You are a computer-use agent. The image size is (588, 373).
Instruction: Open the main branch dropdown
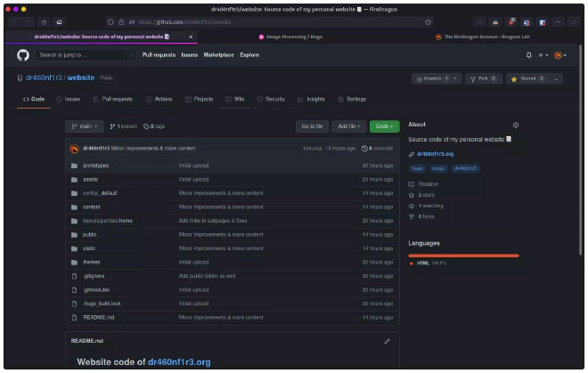tap(86, 126)
